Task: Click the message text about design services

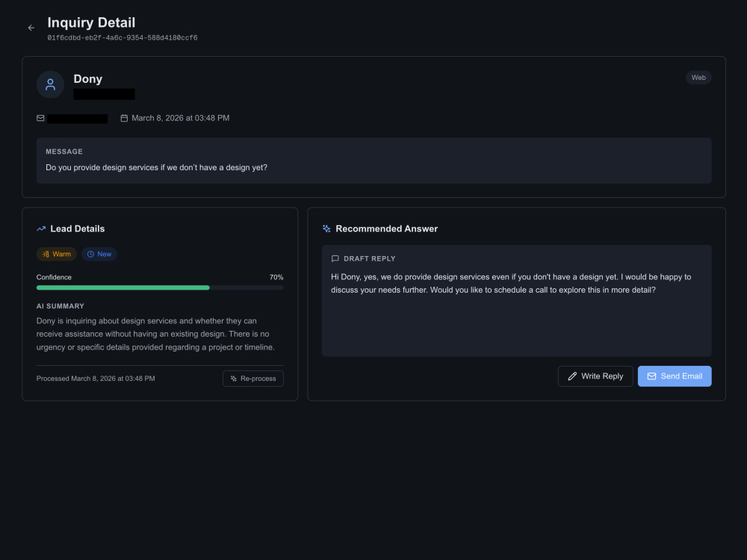Action: (156, 167)
